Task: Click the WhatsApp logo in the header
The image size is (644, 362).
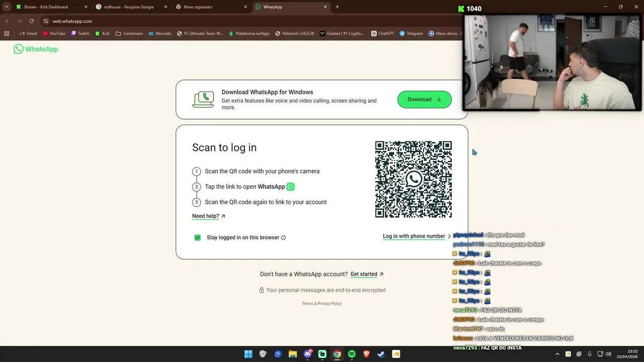Action: coord(36,49)
